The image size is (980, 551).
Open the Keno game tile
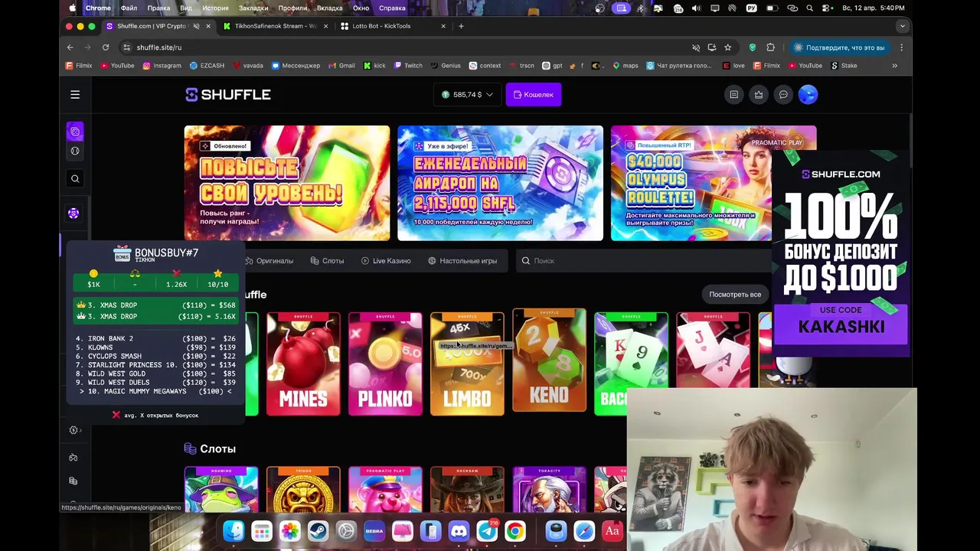[549, 360]
